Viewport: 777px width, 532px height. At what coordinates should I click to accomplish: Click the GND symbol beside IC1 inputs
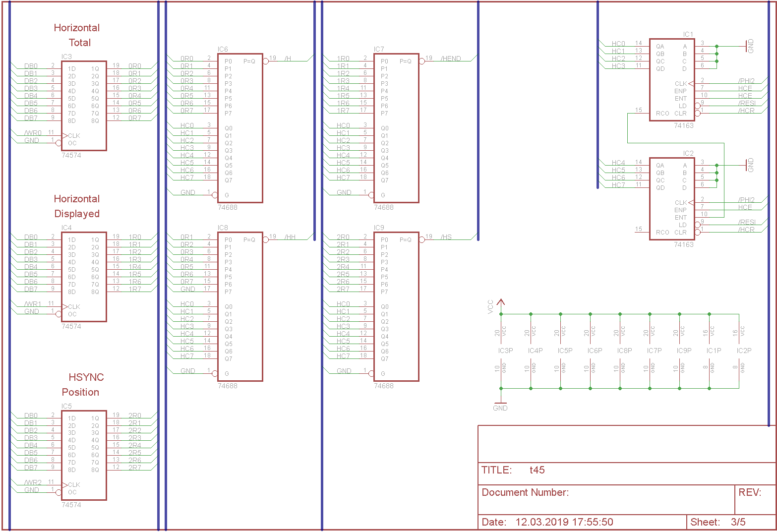coord(749,46)
